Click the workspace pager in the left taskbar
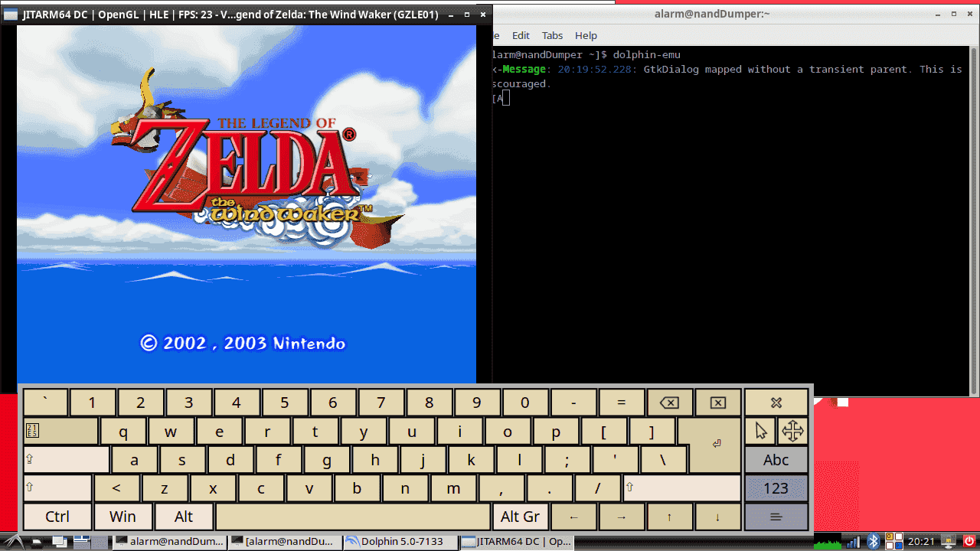980x551 pixels. tap(92, 542)
